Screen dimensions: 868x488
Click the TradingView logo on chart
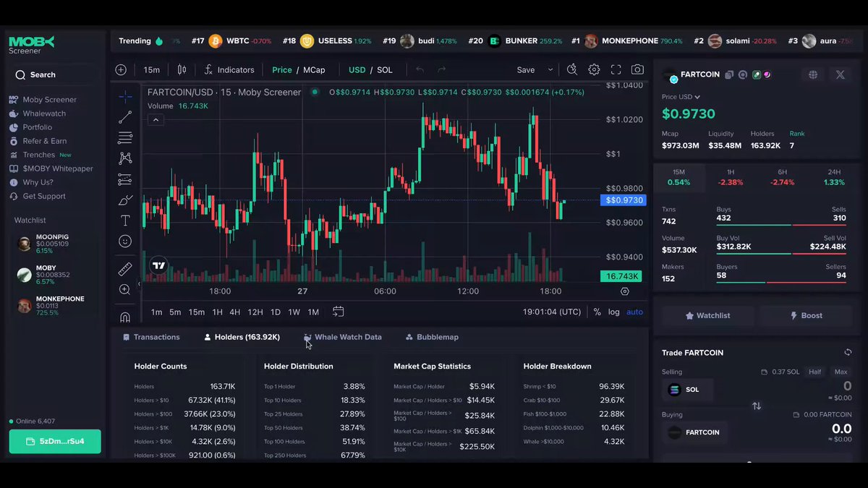coord(158,265)
